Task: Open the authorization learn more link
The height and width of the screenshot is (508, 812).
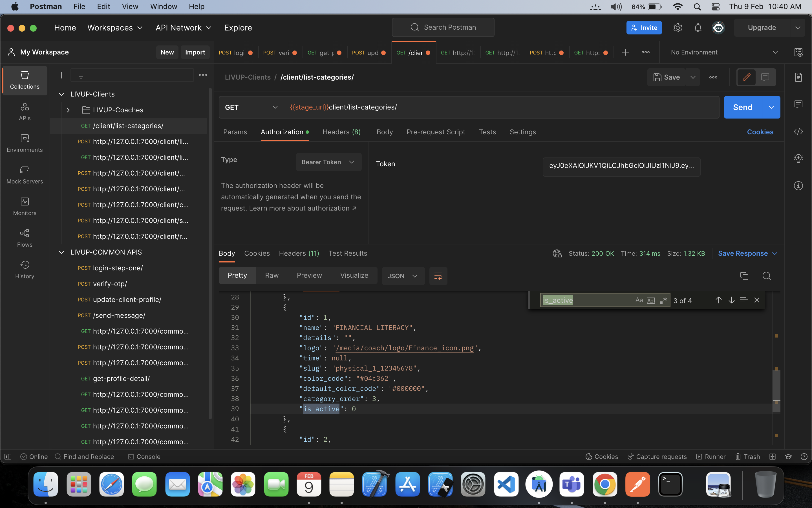Action: (328, 208)
